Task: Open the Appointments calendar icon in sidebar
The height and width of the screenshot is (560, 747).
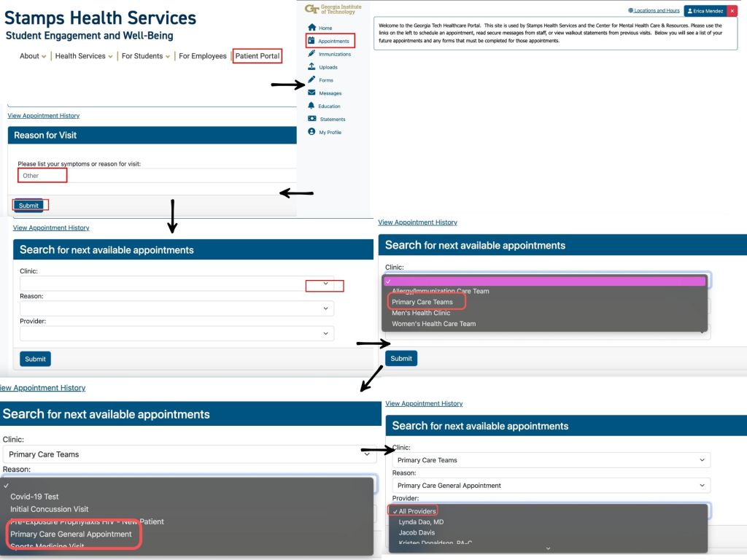Action: [311, 41]
